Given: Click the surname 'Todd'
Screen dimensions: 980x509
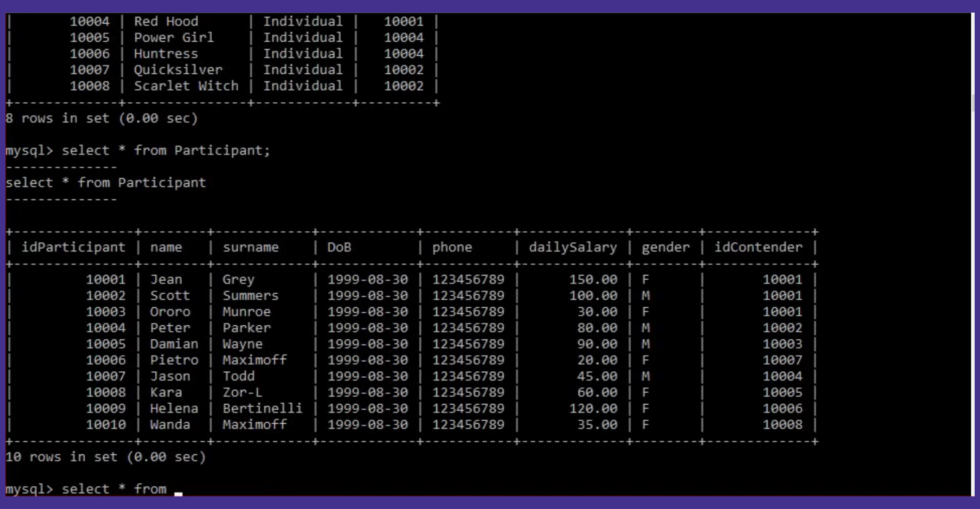Looking at the screenshot, I should [x=238, y=376].
